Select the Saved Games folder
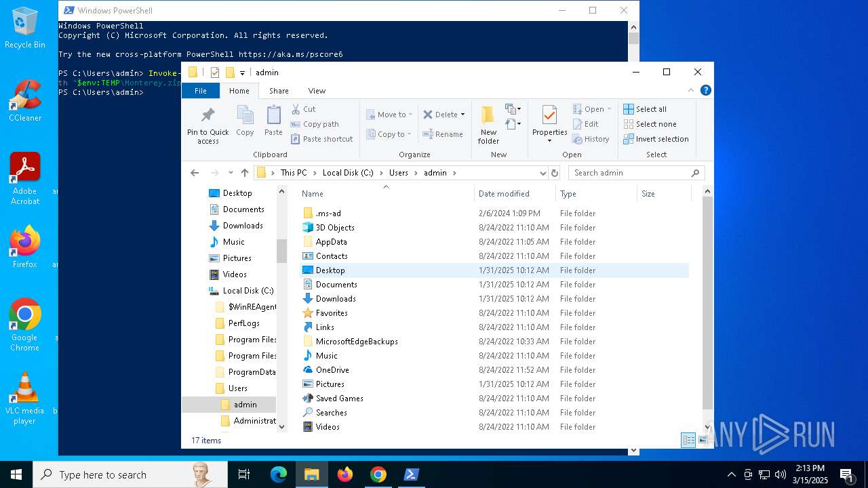The height and width of the screenshot is (488, 868). pyautogui.click(x=494, y=399)
